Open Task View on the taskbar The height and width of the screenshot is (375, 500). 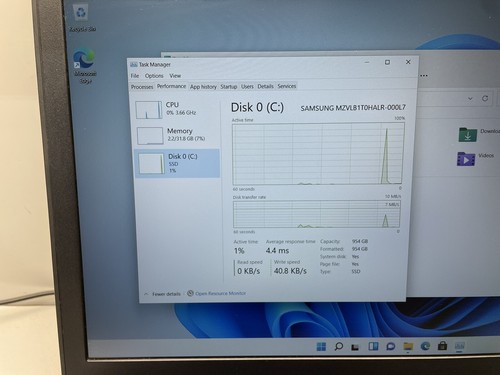click(355, 347)
